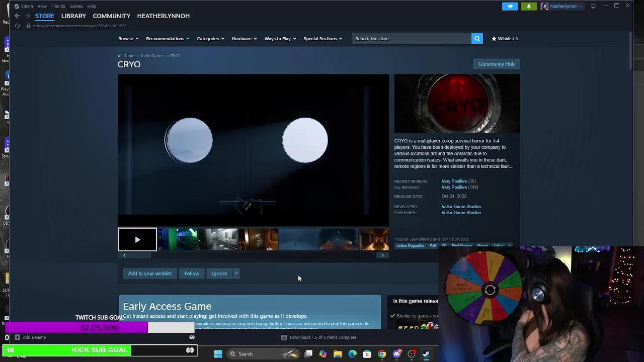Open the Games menu
Viewport: 644px width, 362px height.
(x=76, y=6)
